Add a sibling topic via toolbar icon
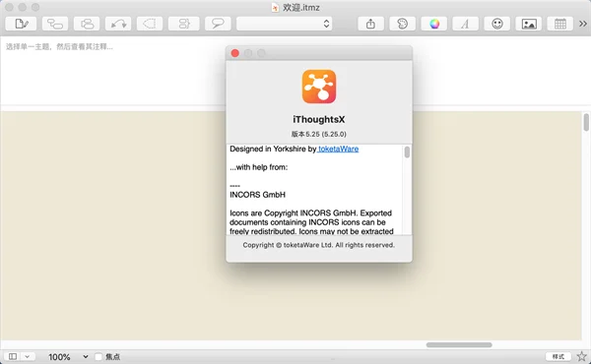This screenshot has height=364, width=591. [87, 24]
